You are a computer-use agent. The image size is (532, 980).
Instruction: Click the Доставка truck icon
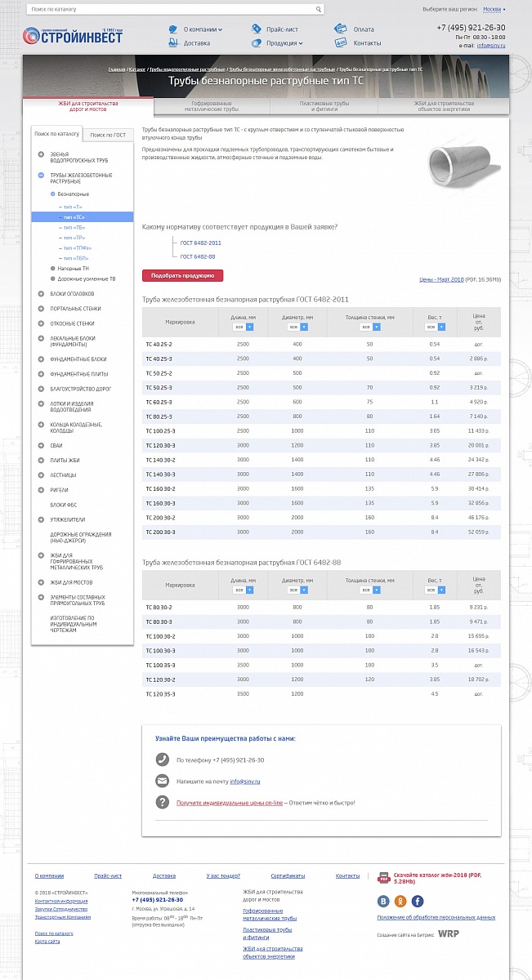(173, 42)
